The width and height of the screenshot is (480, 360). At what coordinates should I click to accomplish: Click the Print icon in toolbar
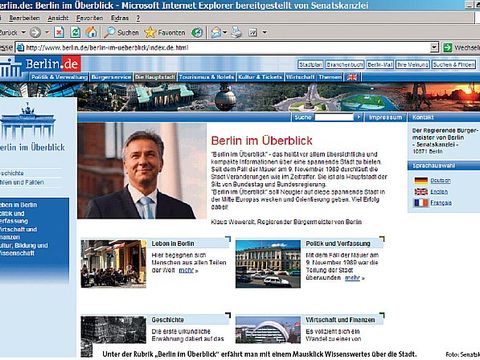click(x=236, y=32)
